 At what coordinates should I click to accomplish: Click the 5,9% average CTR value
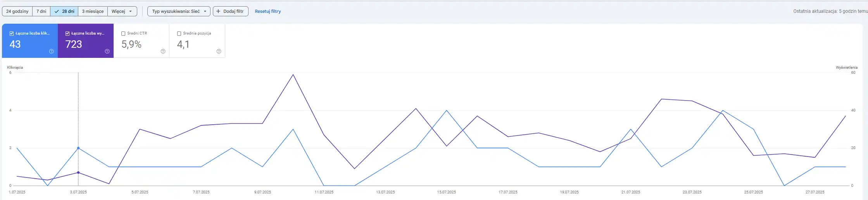[131, 44]
